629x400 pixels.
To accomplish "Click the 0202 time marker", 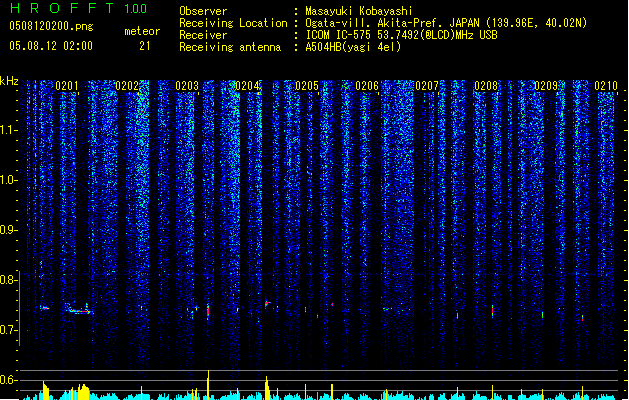I will (x=127, y=86).
